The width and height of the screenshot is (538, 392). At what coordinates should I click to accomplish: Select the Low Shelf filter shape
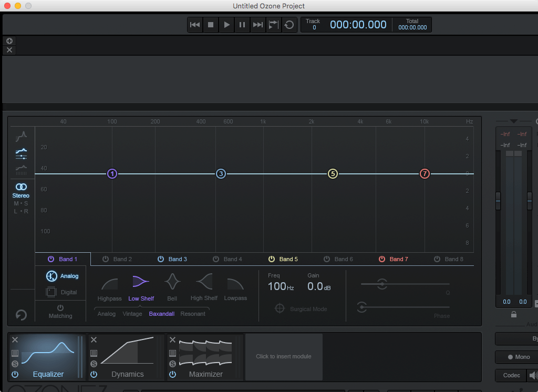click(141, 288)
